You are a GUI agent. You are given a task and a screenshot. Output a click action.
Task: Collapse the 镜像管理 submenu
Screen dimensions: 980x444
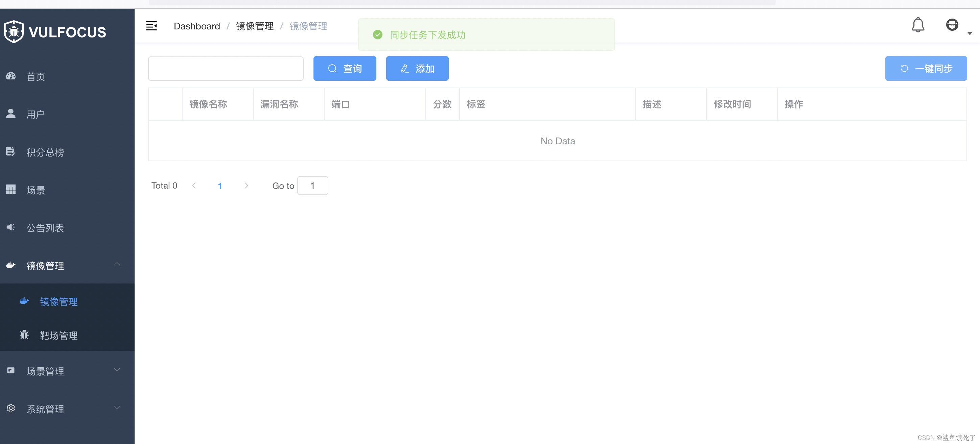tap(117, 265)
